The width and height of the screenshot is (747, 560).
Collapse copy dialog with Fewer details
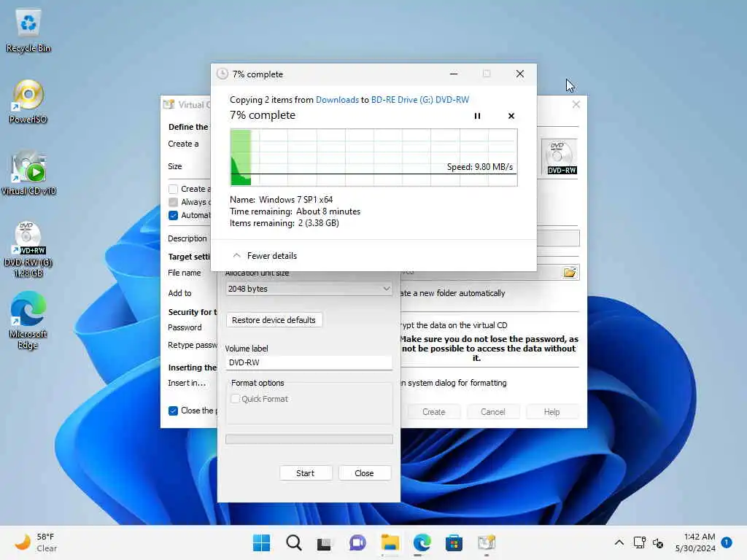point(265,256)
